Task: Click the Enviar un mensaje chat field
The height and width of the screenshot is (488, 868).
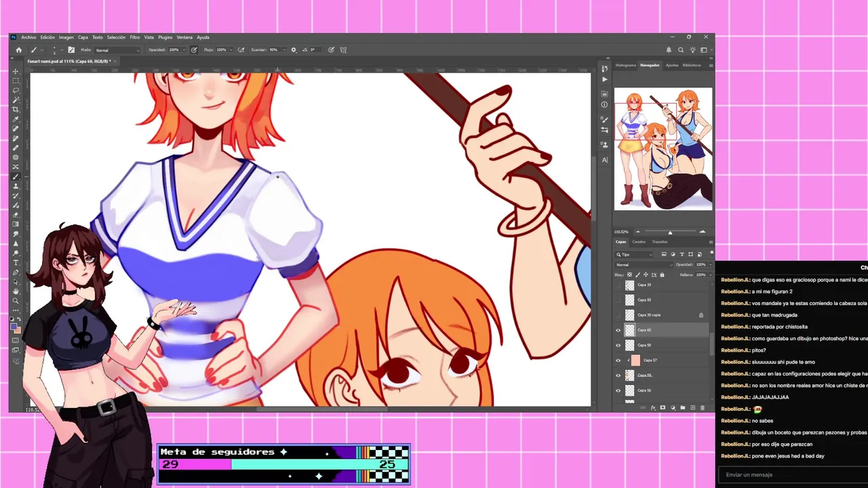Action: tap(792, 474)
